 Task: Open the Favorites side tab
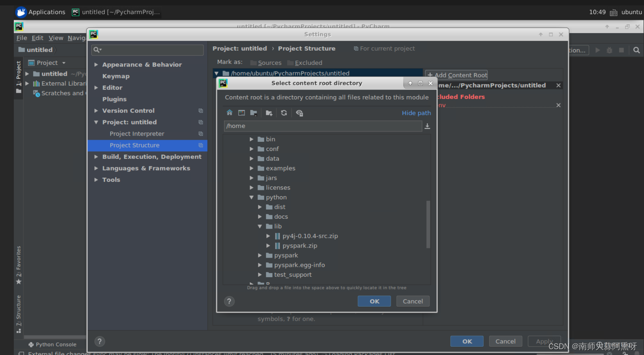pyautogui.click(x=18, y=265)
